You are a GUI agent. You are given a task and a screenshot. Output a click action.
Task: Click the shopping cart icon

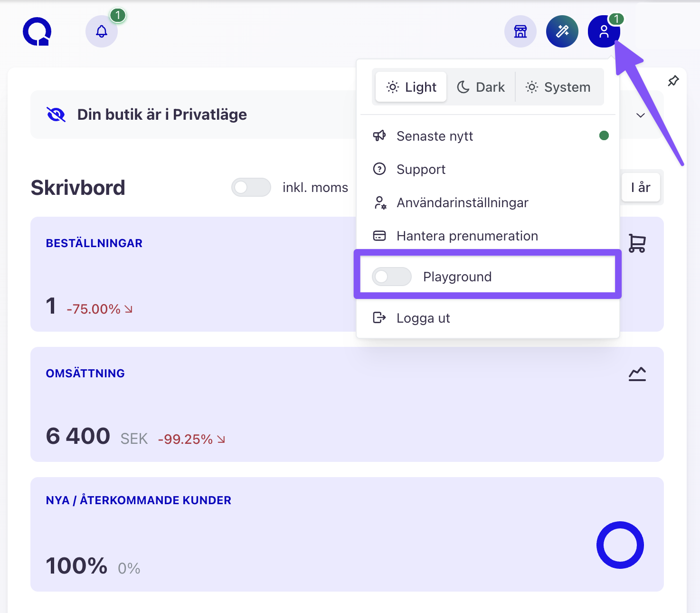click(x=637, y=243)
